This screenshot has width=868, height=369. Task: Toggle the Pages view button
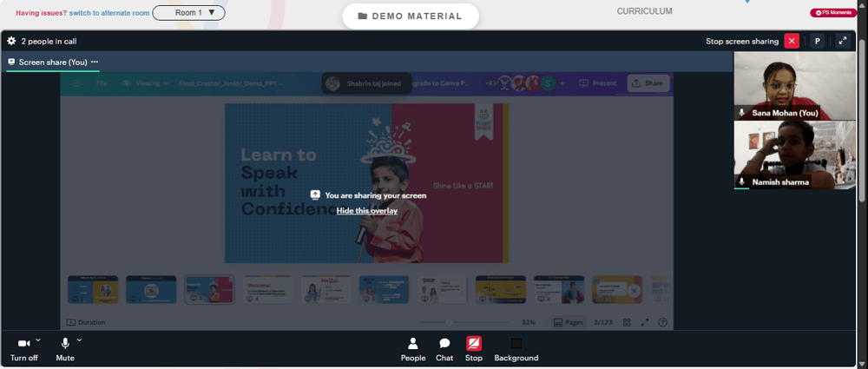pos(569,322)
